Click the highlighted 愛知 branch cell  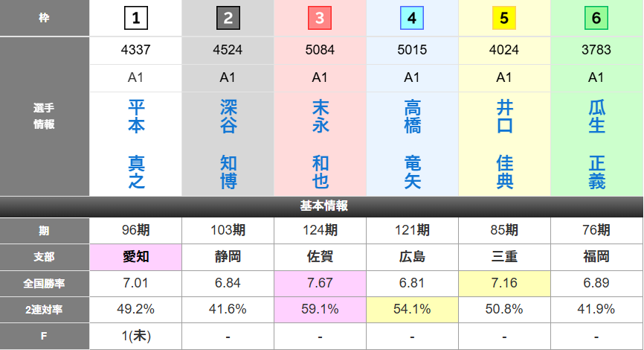point(135,257)
